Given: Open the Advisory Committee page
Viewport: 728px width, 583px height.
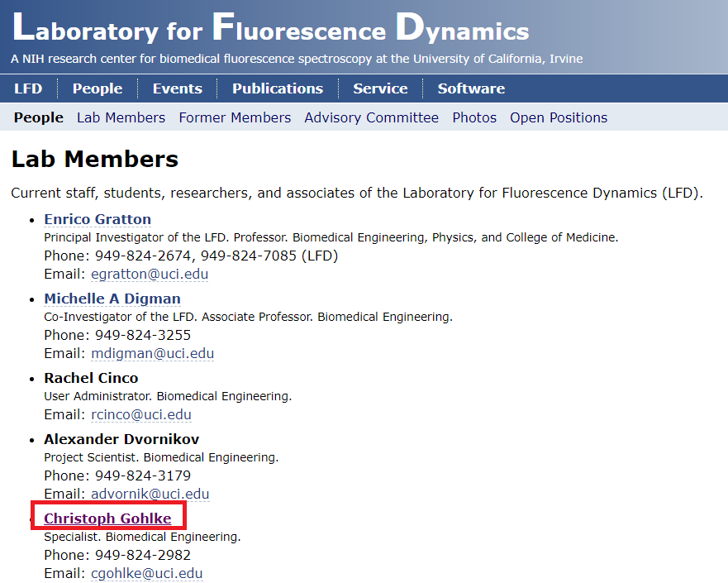Looking at the screenshot, I should click(x=371, y=117).
